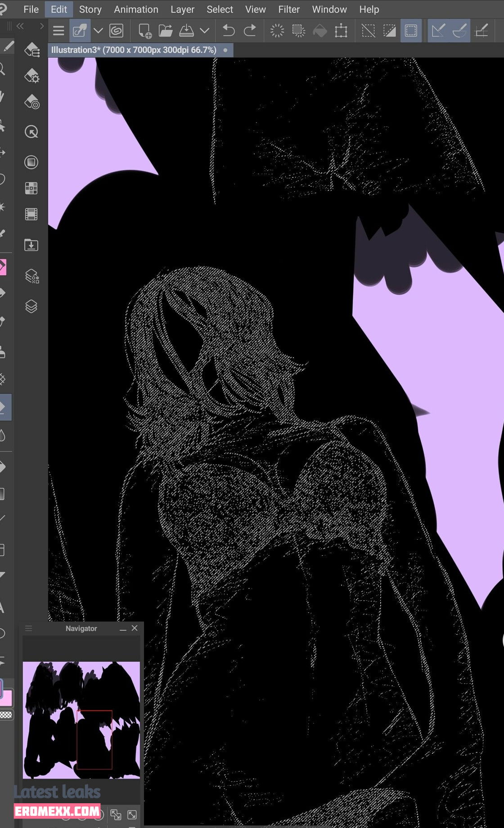This screenshot has height=828, width=504.
Task: Toggle snap to grid
Action: 481,31
